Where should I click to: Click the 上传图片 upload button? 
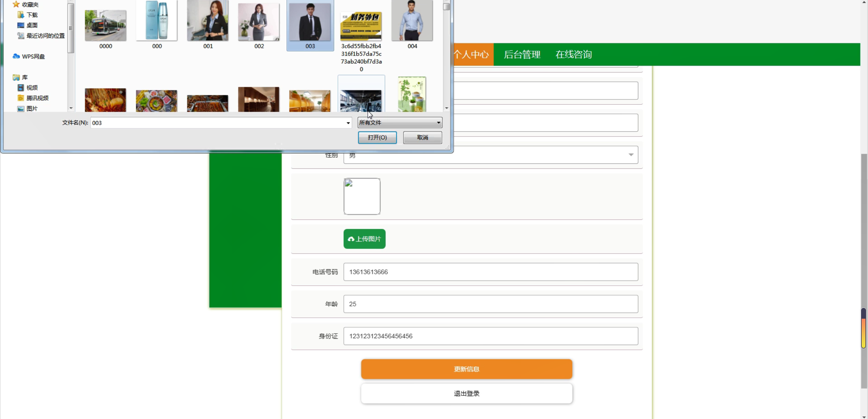coord(364,239)
